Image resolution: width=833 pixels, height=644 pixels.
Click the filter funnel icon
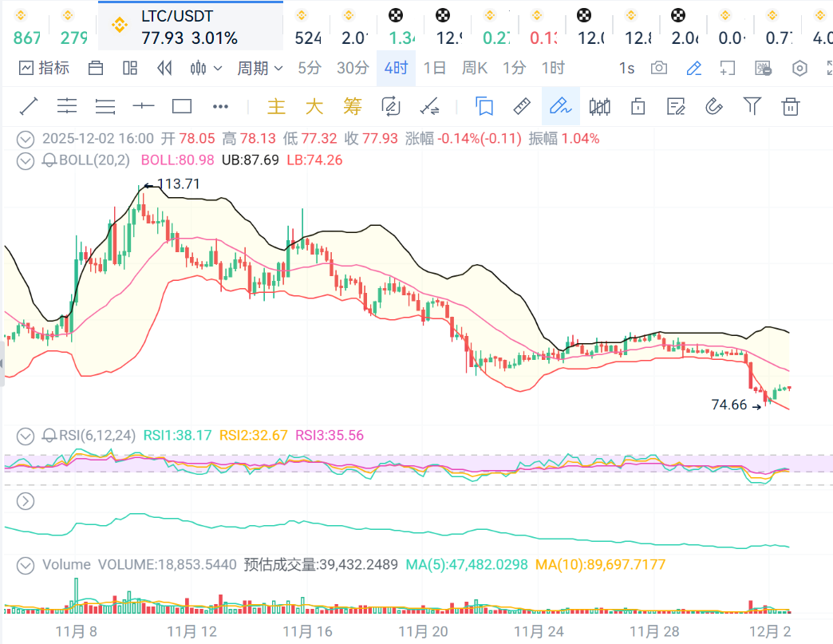click(x=752, y=106)
